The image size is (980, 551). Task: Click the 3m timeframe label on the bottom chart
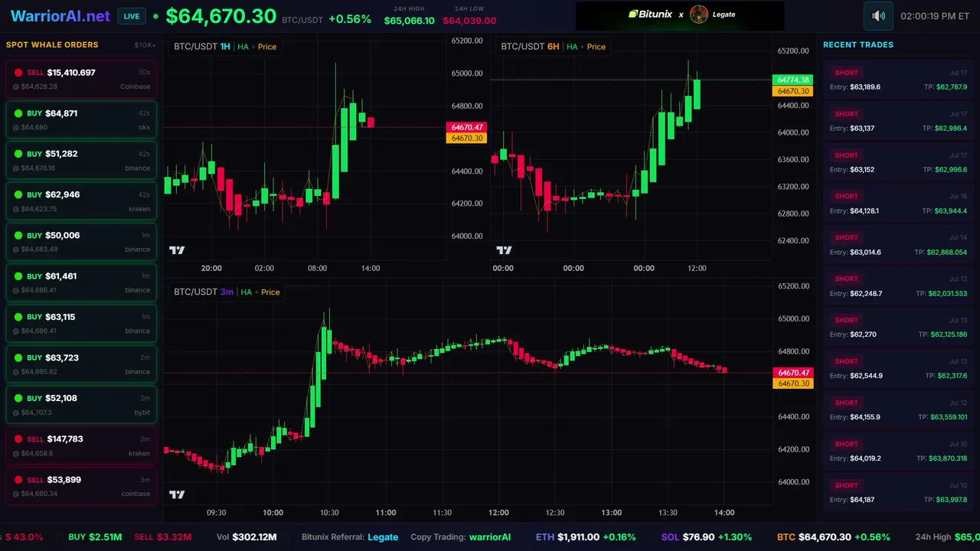click(227, 292)
